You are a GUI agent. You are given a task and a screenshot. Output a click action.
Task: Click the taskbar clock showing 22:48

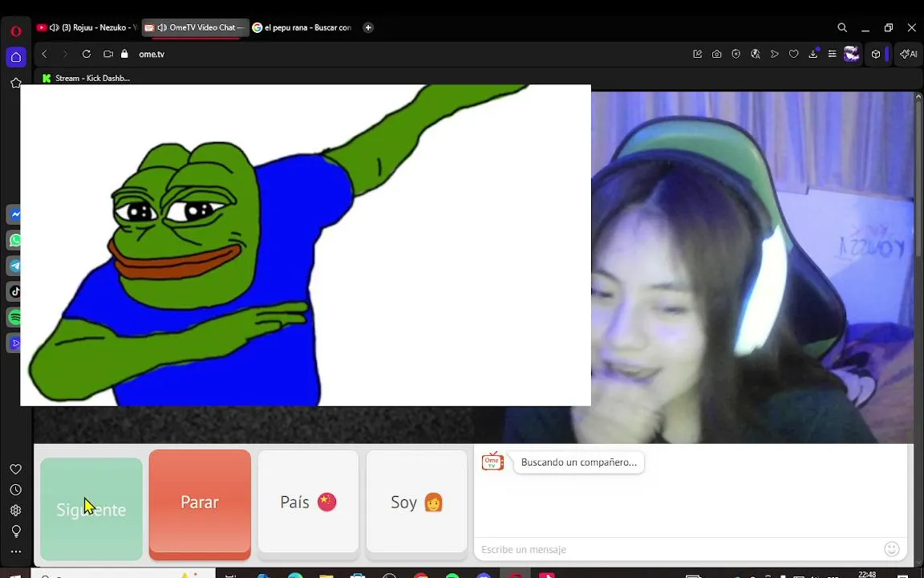(867, 574)
